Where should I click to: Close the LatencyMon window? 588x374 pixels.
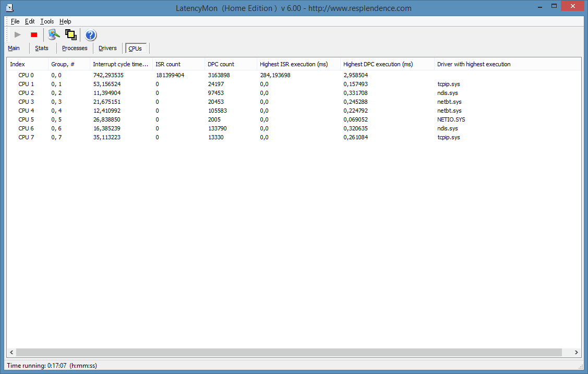point(573,6)
